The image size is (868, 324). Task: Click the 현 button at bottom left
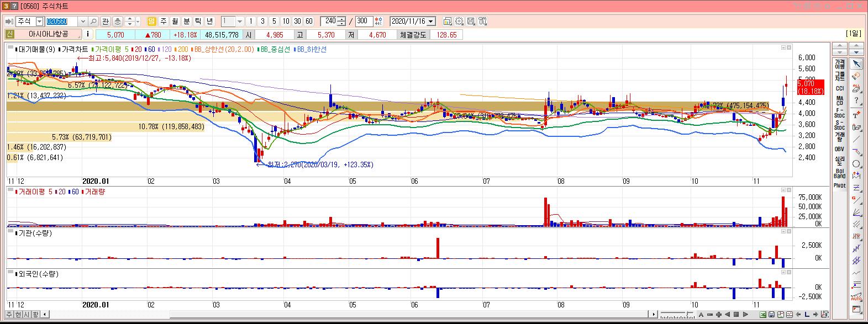(18, 315)
